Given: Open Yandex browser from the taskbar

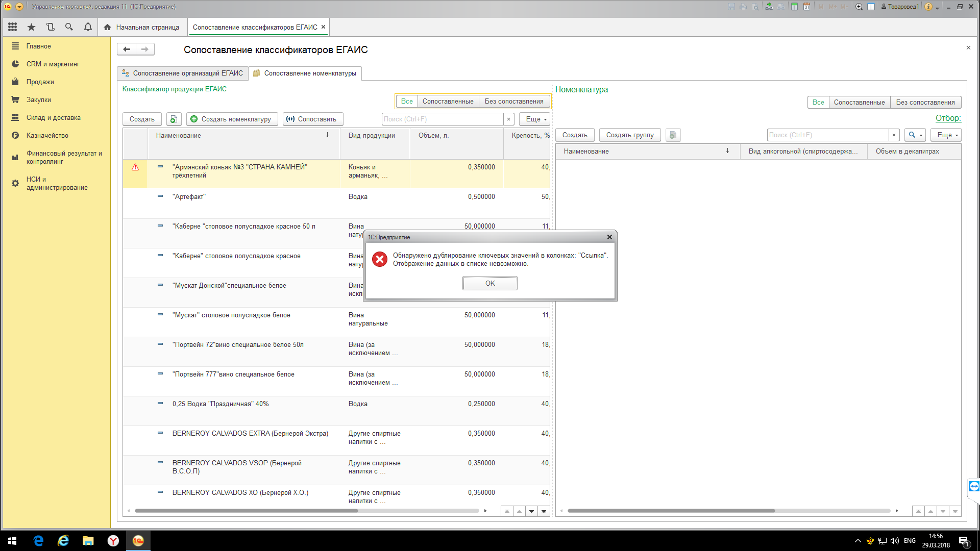Looking at the screenshot, I should (113, 541).
